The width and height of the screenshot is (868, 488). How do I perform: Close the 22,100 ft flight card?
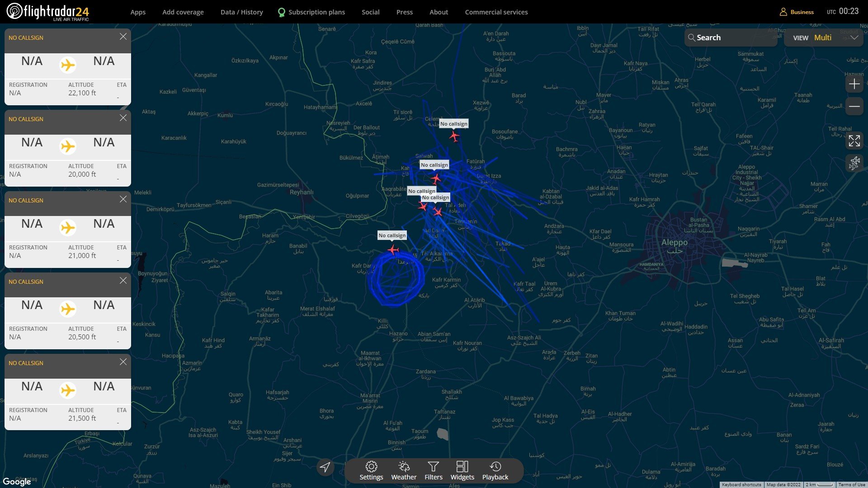[x=123, y=37]
